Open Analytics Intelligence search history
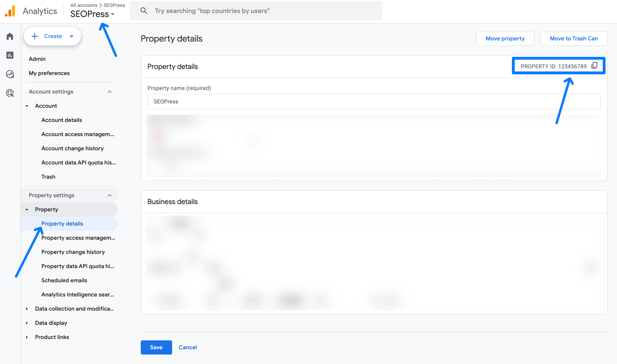The width and height of the screenshot is (617, 364). coord(78,295)
